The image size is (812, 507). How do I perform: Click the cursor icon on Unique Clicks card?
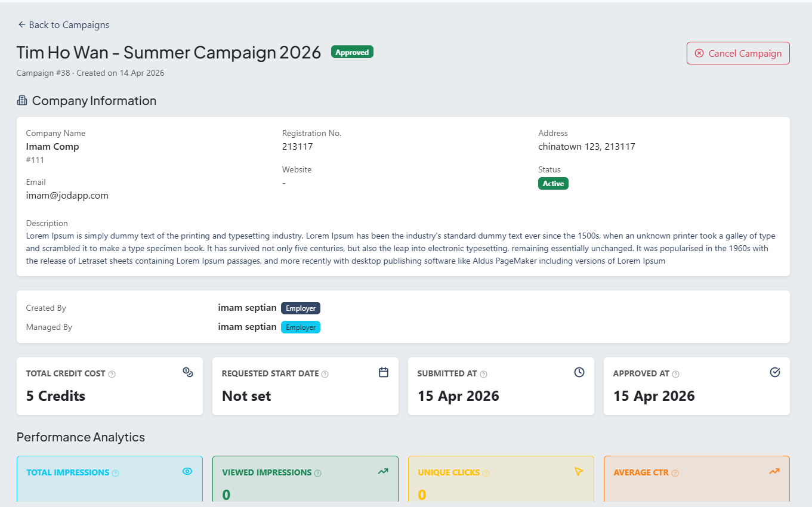579,471
